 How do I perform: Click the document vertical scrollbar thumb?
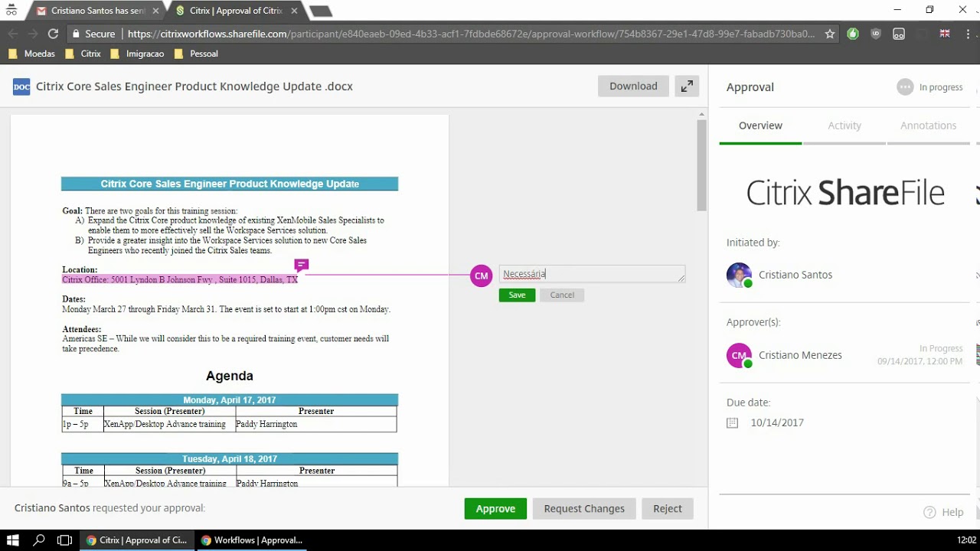click(x=701, y=165)
